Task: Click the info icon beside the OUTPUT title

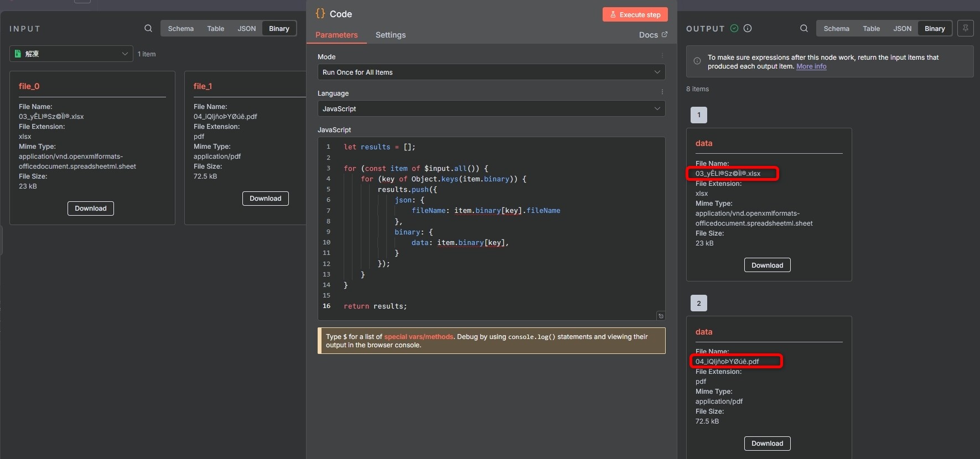Action: [x=748, y=28]
